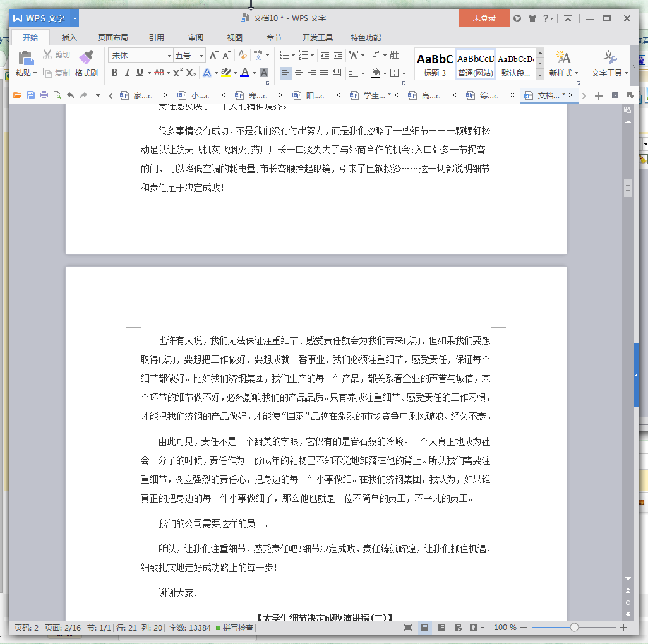Click the 未登录 login button

pos(483,18)
